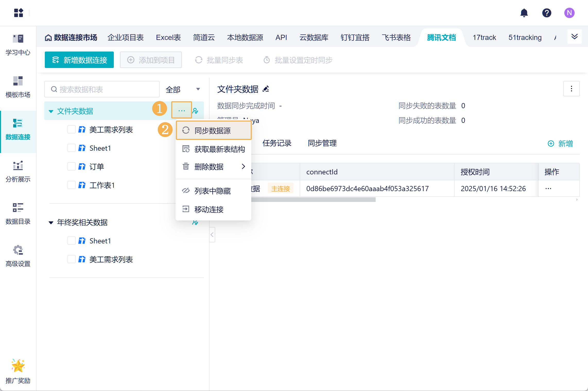Open the help question mark icon
The width and height of the screenshot is (588, 391).
tap(547, 13)
